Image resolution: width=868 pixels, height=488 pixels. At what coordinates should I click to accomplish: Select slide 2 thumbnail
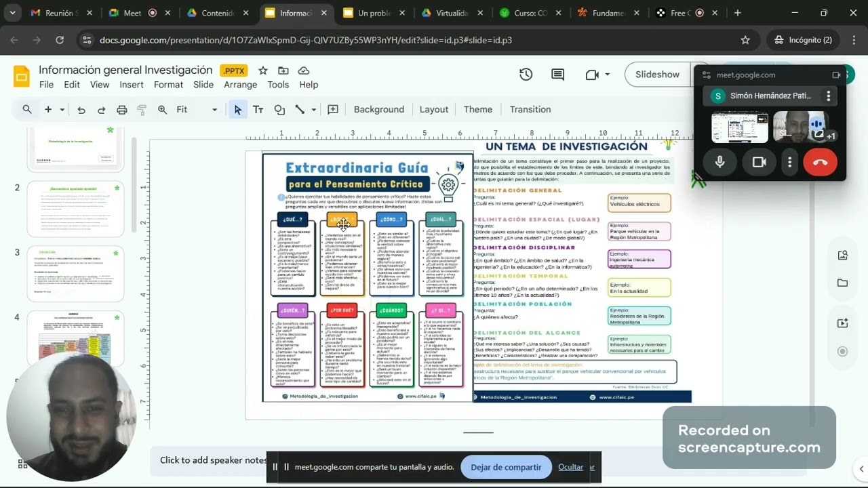pyautogui.click(x=75, y=209)
